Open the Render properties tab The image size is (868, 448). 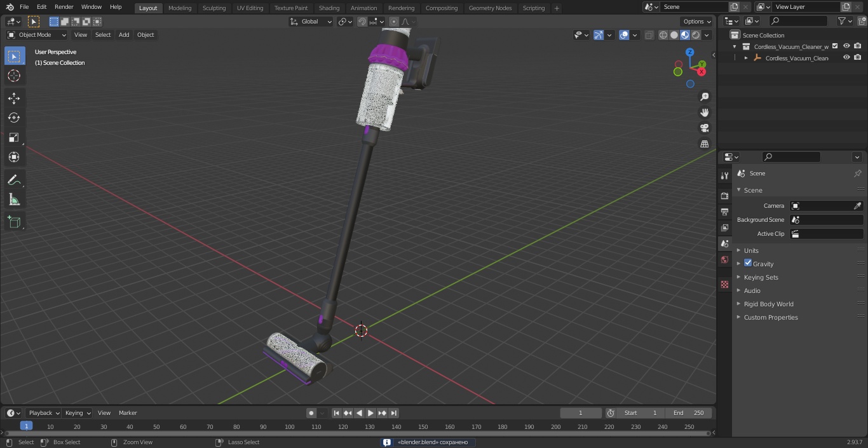[x=724, y=196]
